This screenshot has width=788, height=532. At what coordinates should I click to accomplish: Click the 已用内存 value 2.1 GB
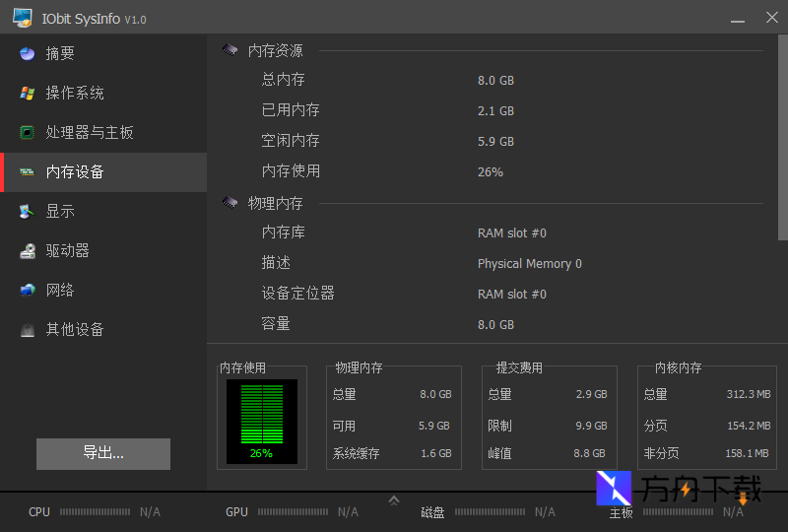[495, 111]
